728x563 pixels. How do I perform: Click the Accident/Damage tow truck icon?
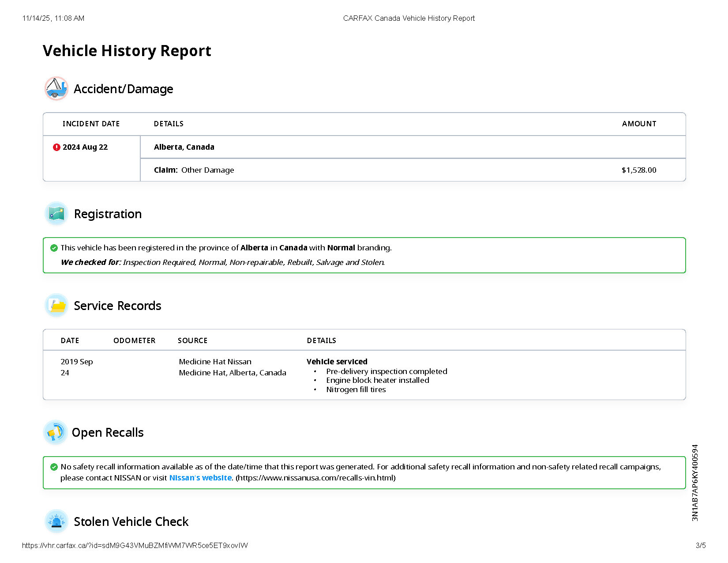[56, 88]
